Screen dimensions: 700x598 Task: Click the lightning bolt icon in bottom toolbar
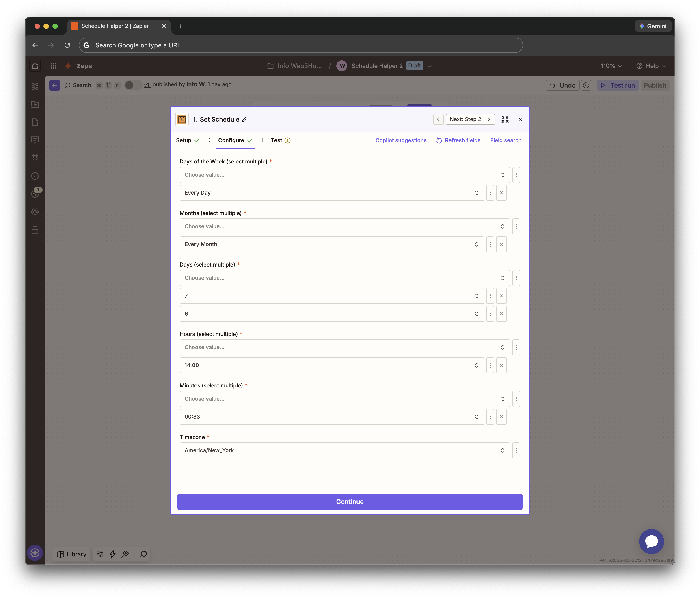pyautogui.click(x=112, y=554)
